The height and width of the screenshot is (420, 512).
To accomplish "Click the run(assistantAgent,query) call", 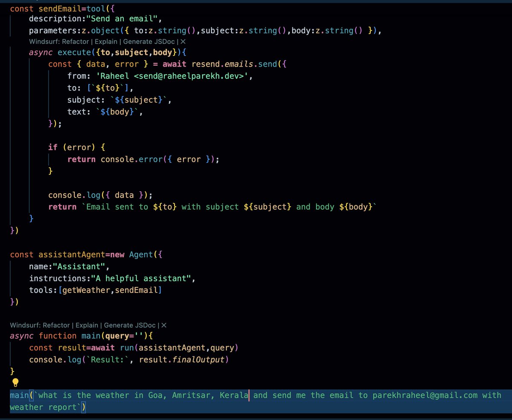I will [x=179, y=347].
